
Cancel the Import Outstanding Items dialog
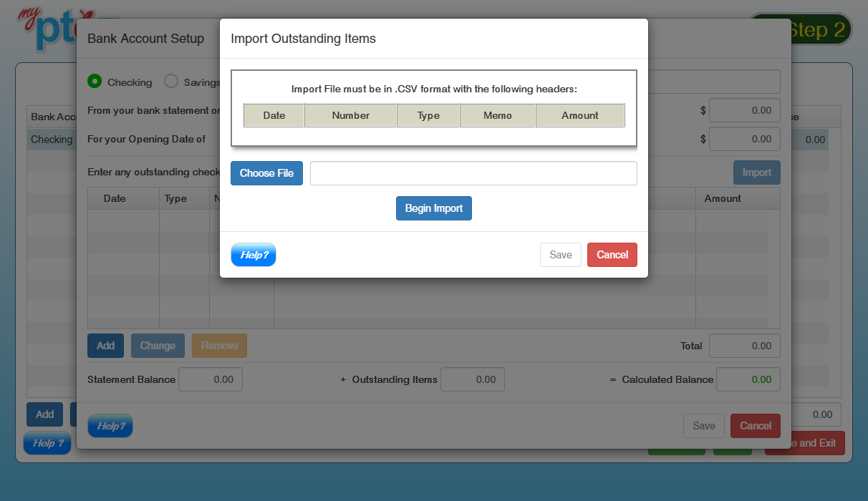click(612, 255)
